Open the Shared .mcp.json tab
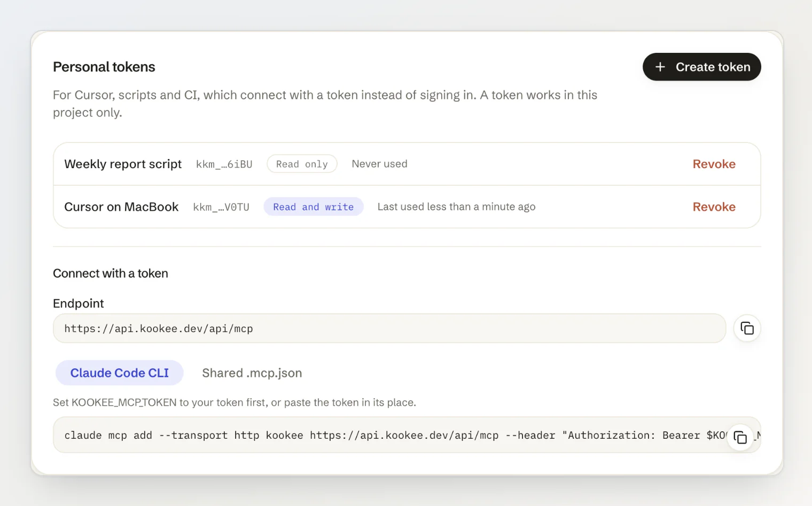 coord(252,373)
